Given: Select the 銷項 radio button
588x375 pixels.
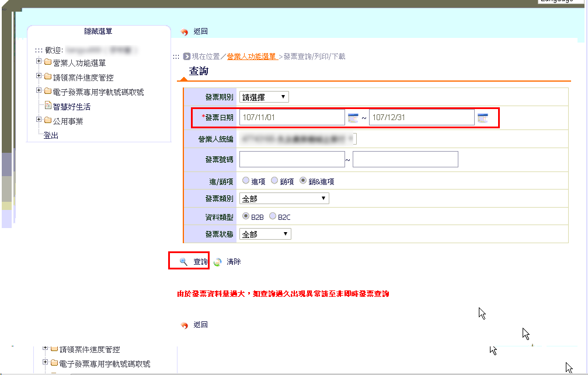Looking at the screenshot, I should pos(274,181).
